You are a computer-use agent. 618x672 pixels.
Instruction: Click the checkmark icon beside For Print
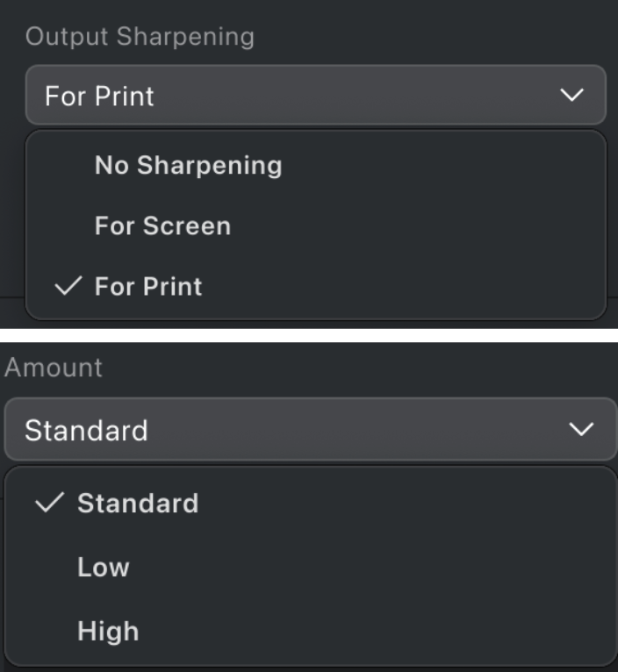[x=67, y=286]
